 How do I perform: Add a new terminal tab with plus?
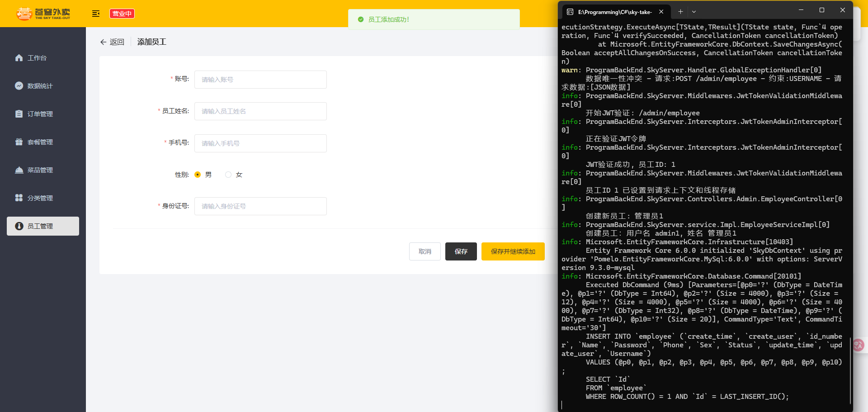680,12
